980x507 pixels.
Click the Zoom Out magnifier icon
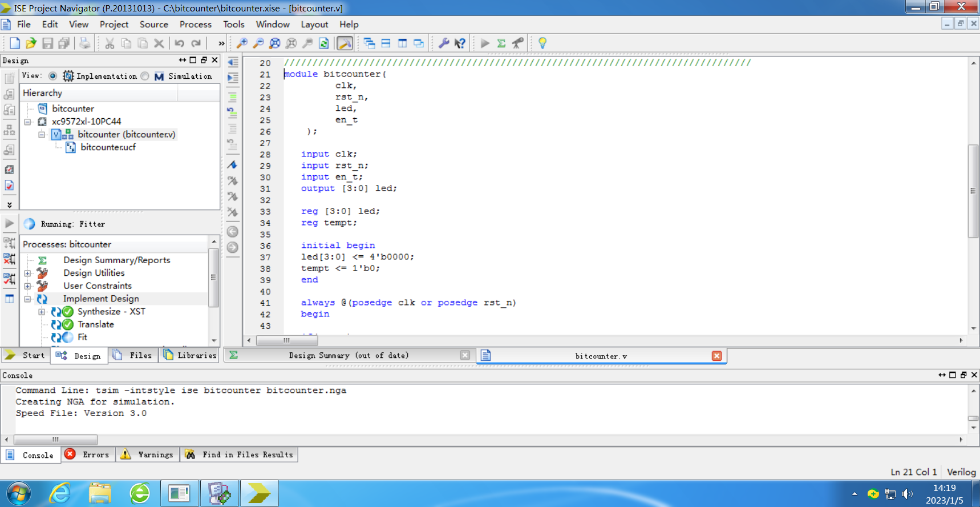coord(258,43)
